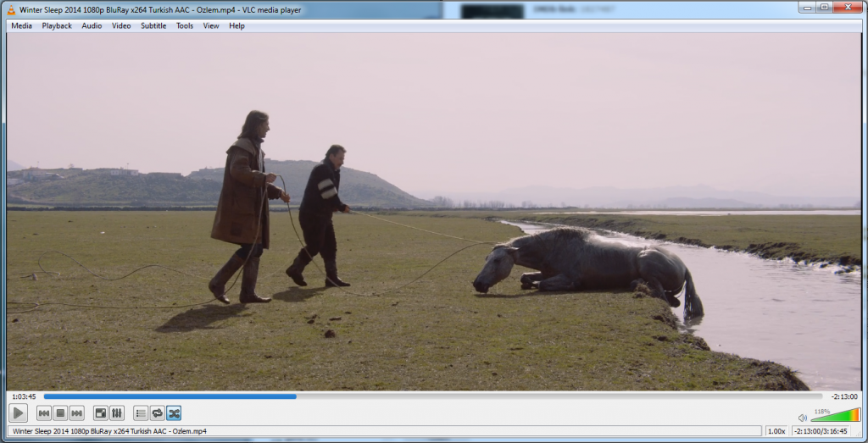Click the video display area
The width and height of the screenshot is (868, 443).
[x=433, y=212]
